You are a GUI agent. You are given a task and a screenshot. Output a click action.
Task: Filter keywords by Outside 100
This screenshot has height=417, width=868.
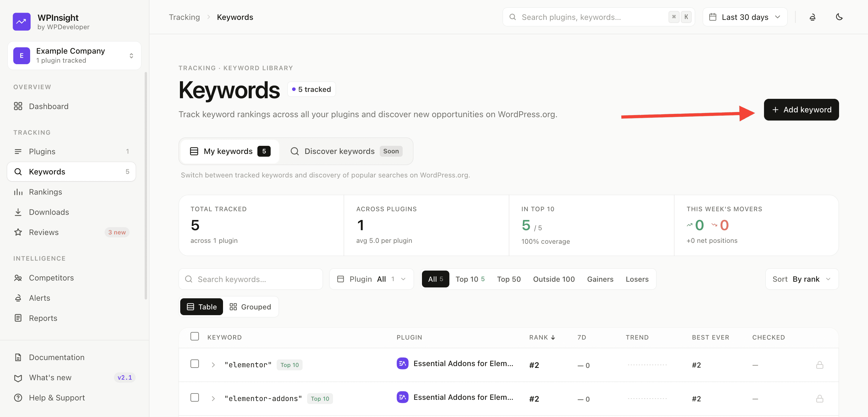[554, 279]
